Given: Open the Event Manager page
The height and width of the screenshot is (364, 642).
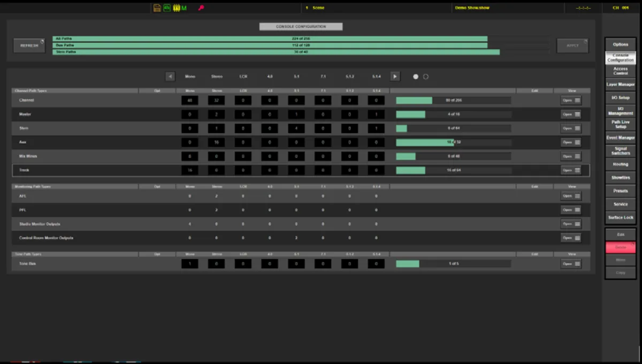Looking at the screenshot, I should (x=621, y=137).
